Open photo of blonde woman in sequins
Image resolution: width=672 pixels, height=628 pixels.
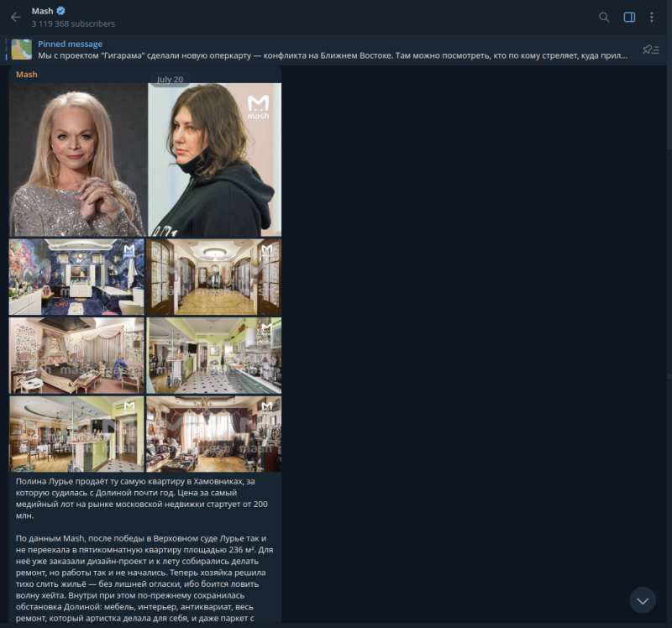pyautogui.click(x=77, y=160)
